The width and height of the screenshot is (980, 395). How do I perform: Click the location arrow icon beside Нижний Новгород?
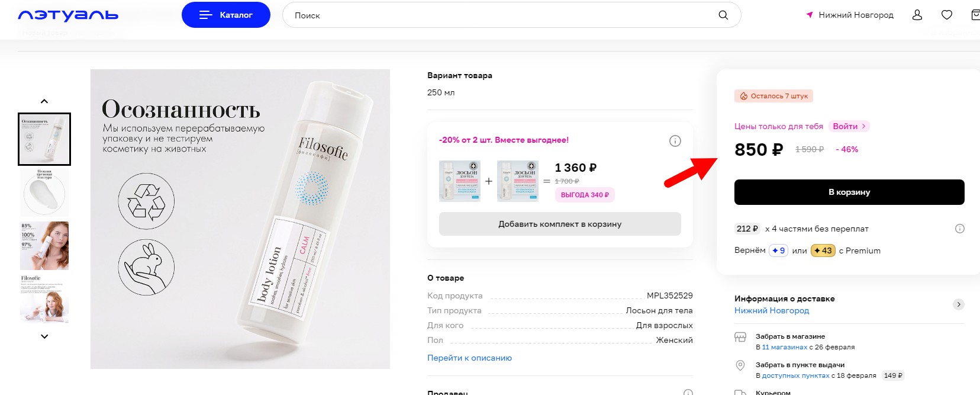809,15
